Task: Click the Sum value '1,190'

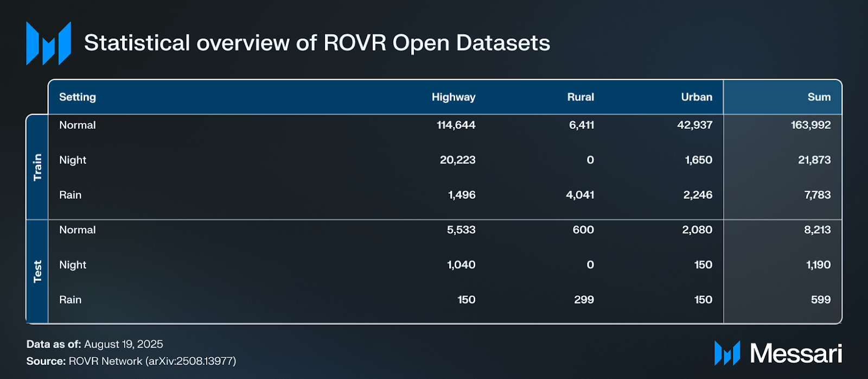Action: click(819, 265)
